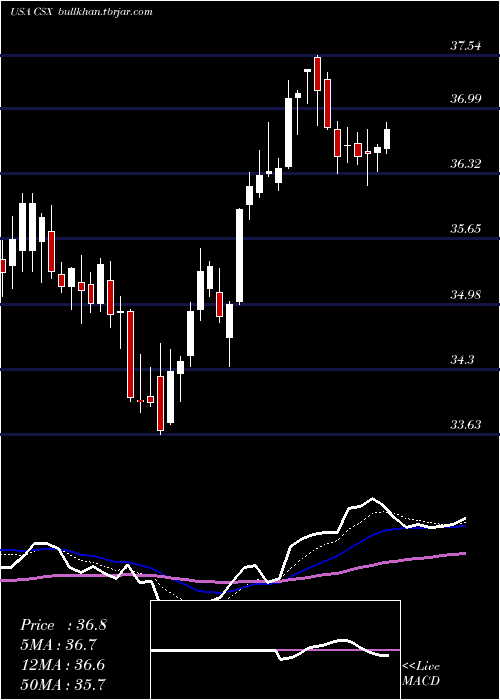Click the 50MA : 35.7 readout
This screenshot has height=700, width=500.
point(63,684)
